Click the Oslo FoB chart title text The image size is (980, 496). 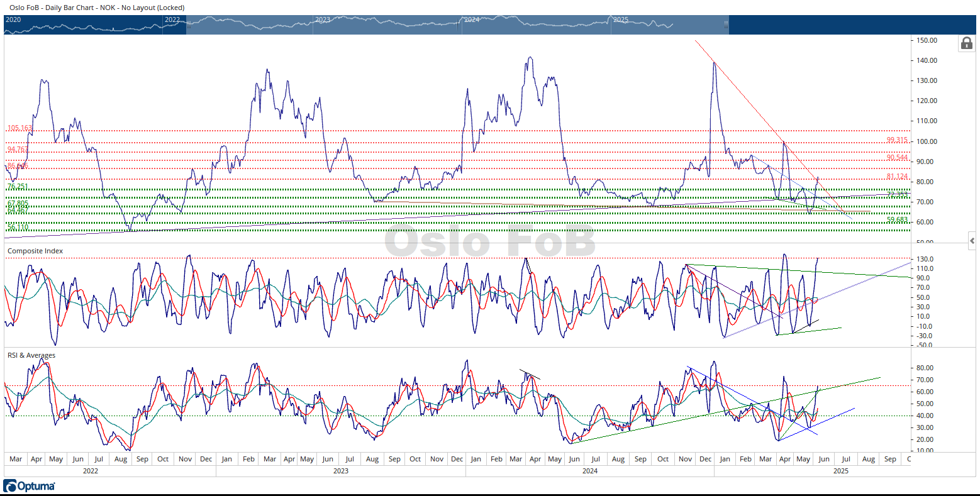[x=97, y=8]
